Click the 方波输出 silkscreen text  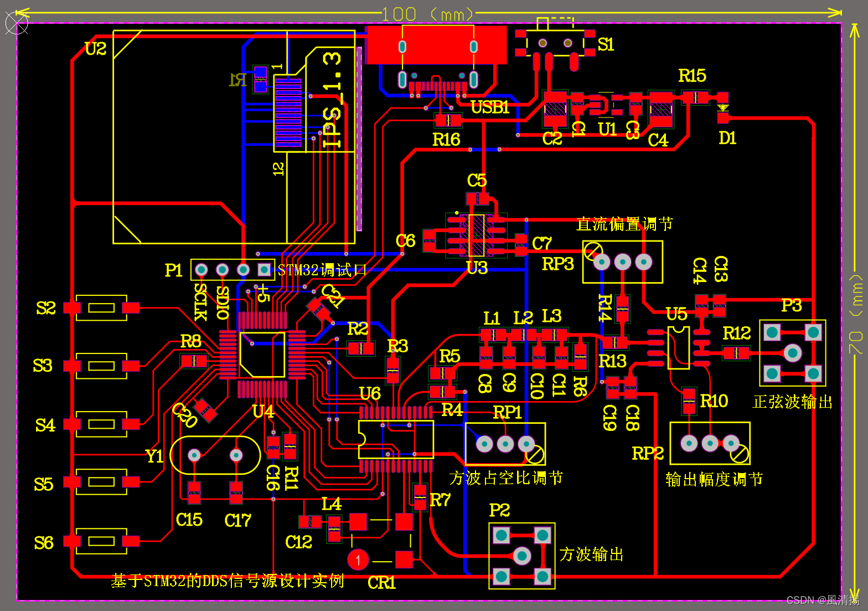(x=591, y=554)
